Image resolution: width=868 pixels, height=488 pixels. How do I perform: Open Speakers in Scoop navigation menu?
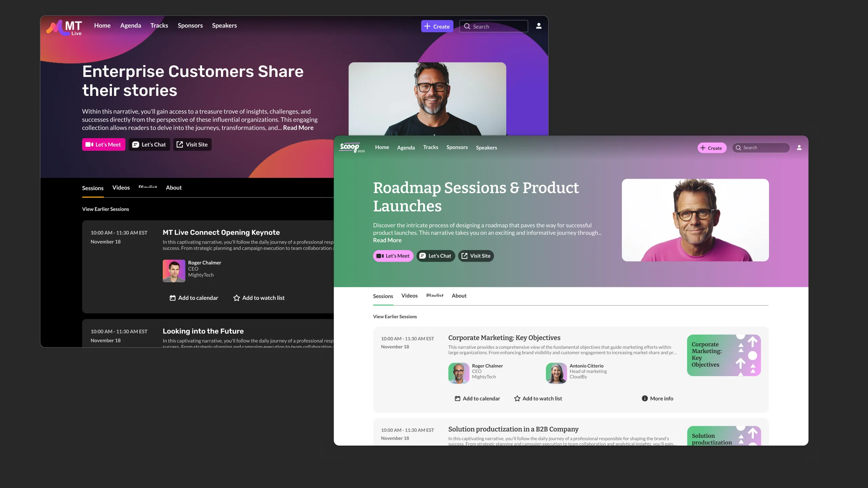click(x=486, y=148)
